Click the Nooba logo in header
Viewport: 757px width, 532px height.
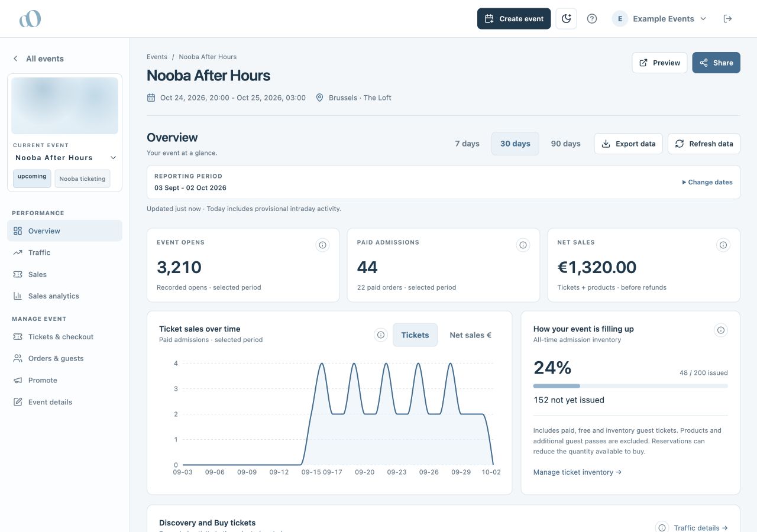click(x=30, y=19)
